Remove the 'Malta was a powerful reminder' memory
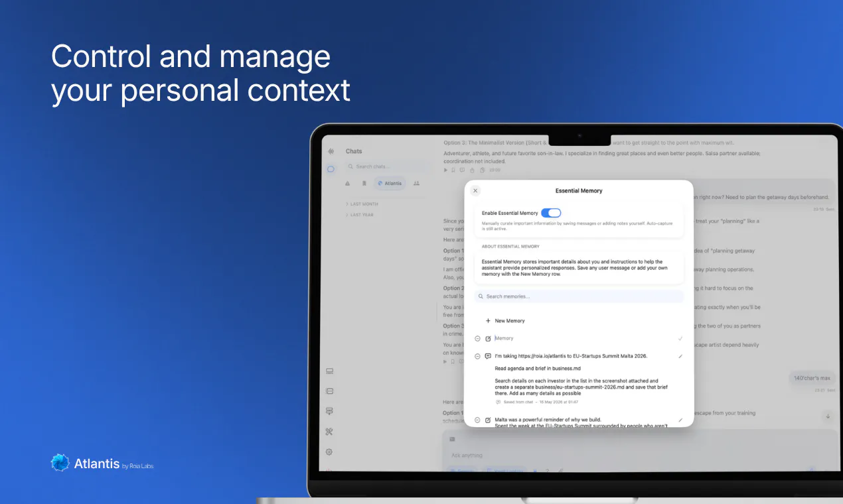Screen dimensions: 843x504 [x=477, y=420]
